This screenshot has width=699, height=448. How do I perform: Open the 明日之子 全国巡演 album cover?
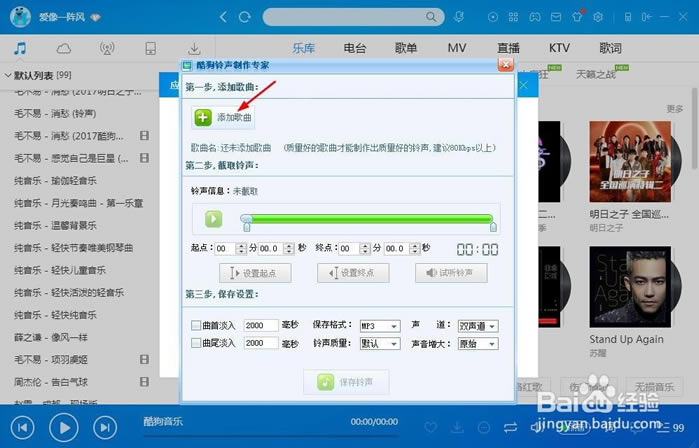(630, 162)
